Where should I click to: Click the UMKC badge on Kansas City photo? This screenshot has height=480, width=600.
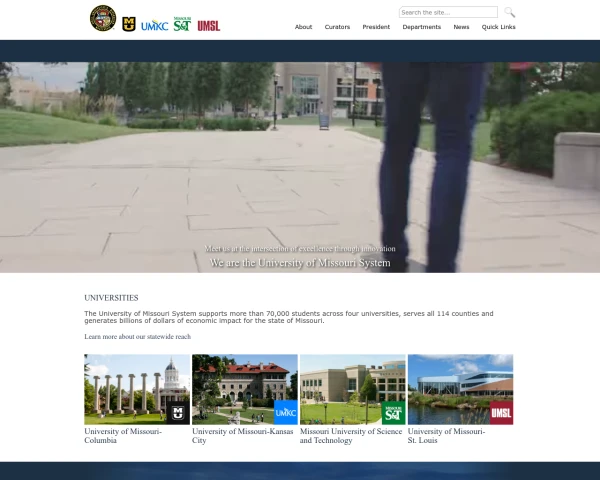coord(286,412)
